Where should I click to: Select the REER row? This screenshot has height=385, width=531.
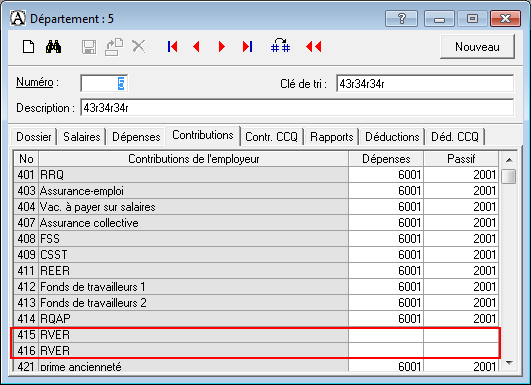point(256,271)
